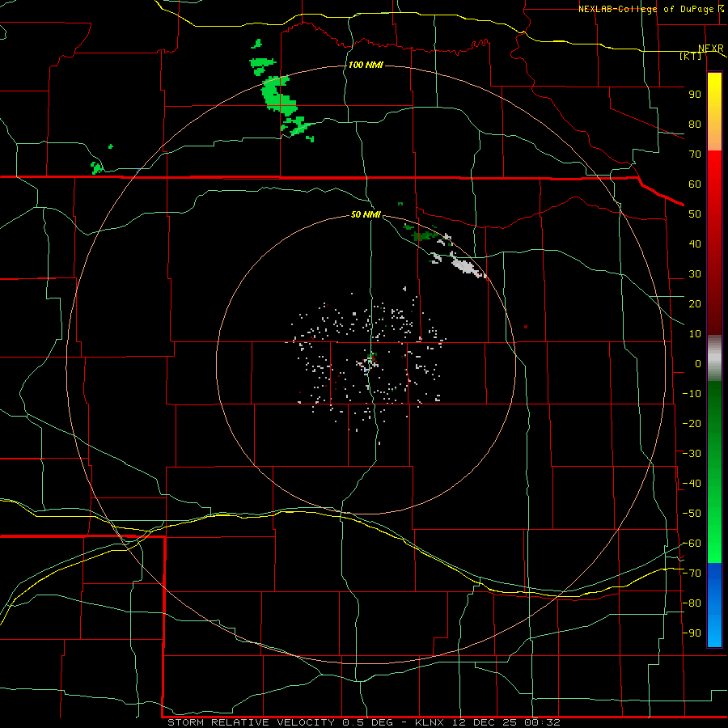Click the KLNX station identifier in caption

430,722
